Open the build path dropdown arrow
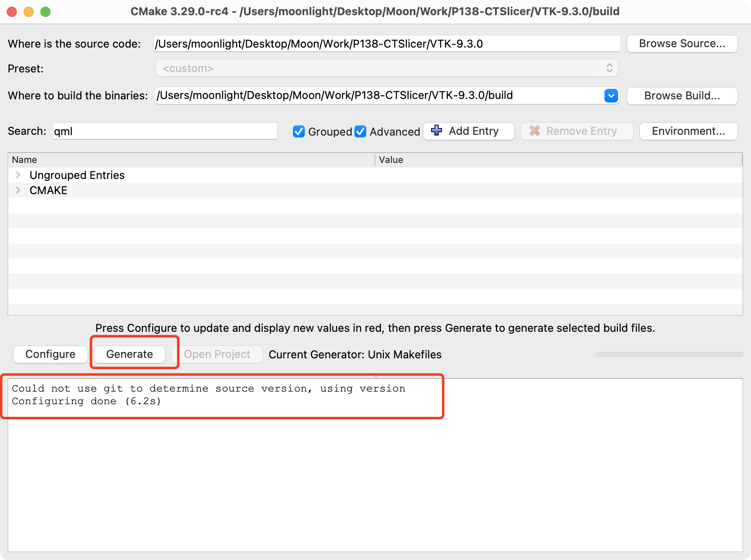The image size is (751, 560). pyautogui.click(x=611, y=96)
